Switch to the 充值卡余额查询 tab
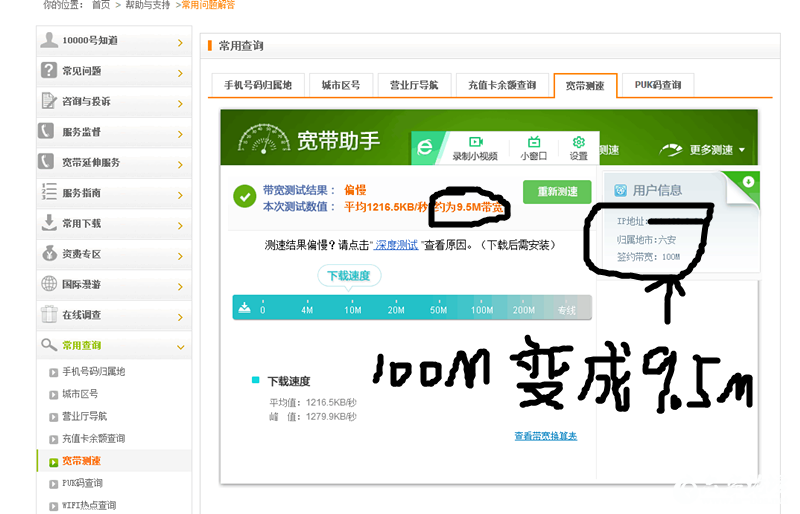This screenshot has height=514, width=800. click(502, 85)
